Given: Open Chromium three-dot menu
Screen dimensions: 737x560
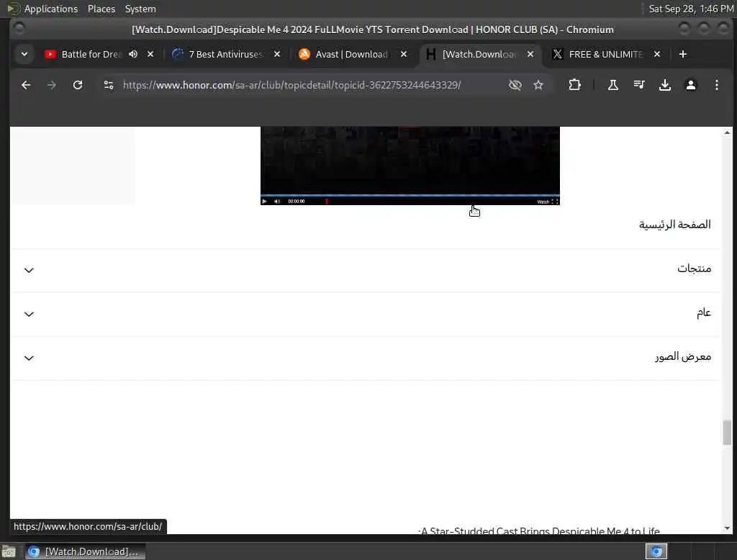Looking at the screenshot, I should (716, 85).
